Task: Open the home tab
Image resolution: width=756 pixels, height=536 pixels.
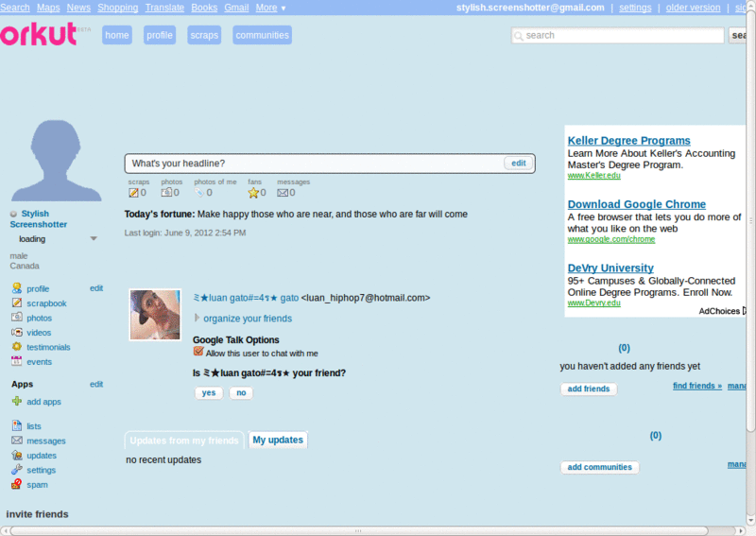Action: tap(117, 35)
